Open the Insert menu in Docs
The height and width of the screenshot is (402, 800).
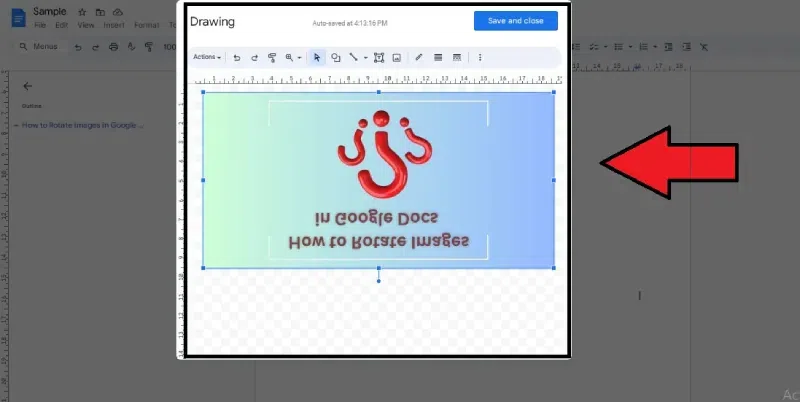pos(114,25)
